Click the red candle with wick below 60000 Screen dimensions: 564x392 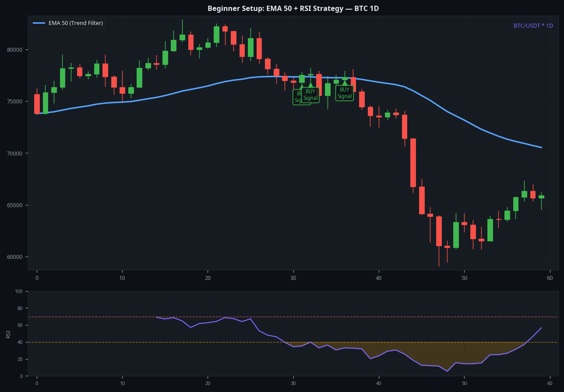point(439,231)
